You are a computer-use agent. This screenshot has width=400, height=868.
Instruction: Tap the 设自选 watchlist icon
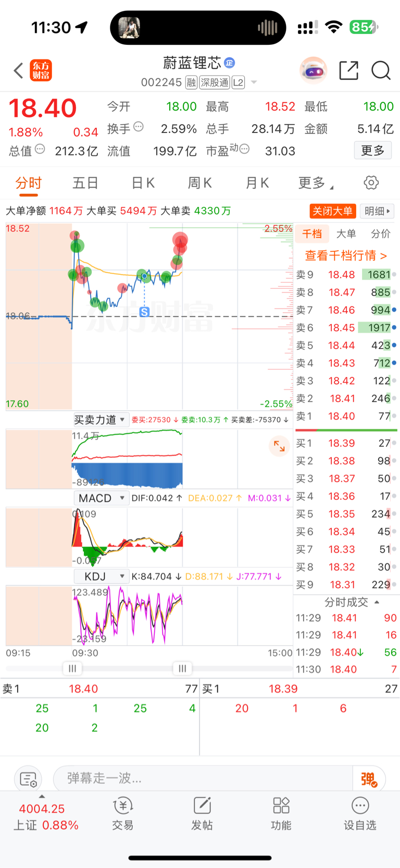(x=360, y=813)
